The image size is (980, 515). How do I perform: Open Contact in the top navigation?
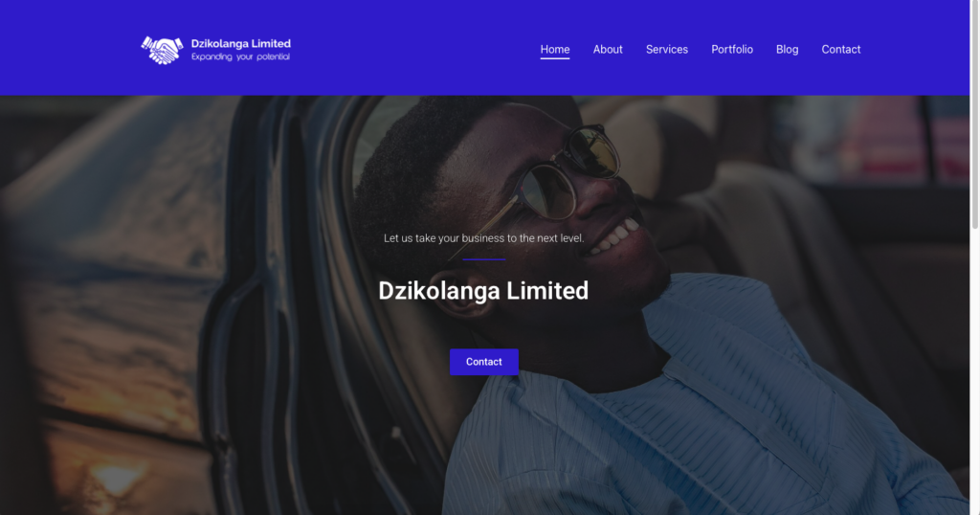840,50
